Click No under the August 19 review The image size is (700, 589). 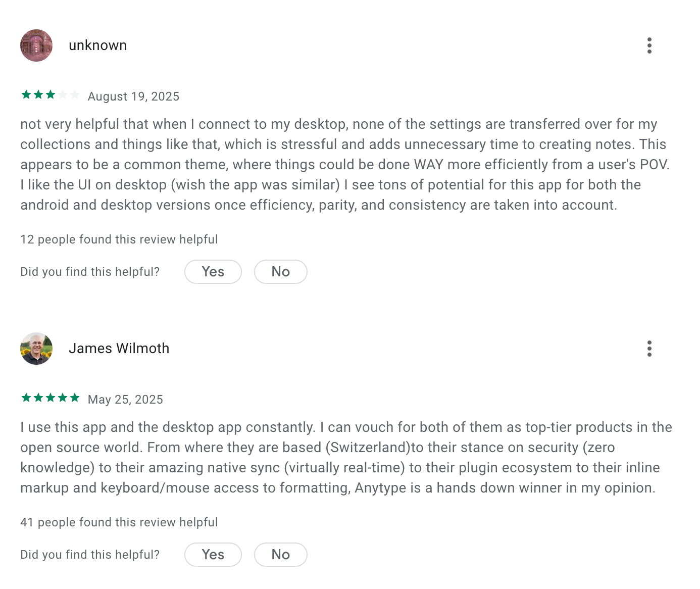(280, 271)
